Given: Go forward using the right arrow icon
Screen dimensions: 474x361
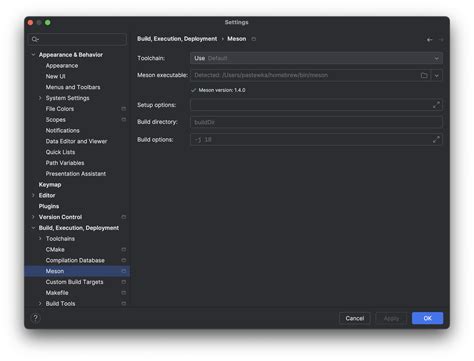Looking at the screenshot, I should pos(441,40).
